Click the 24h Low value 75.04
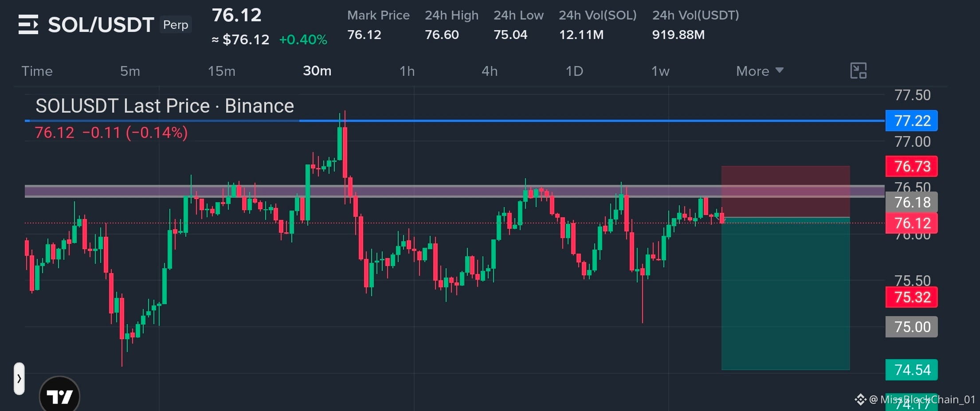Screen dimensions: 980x411 pos(510,35)
